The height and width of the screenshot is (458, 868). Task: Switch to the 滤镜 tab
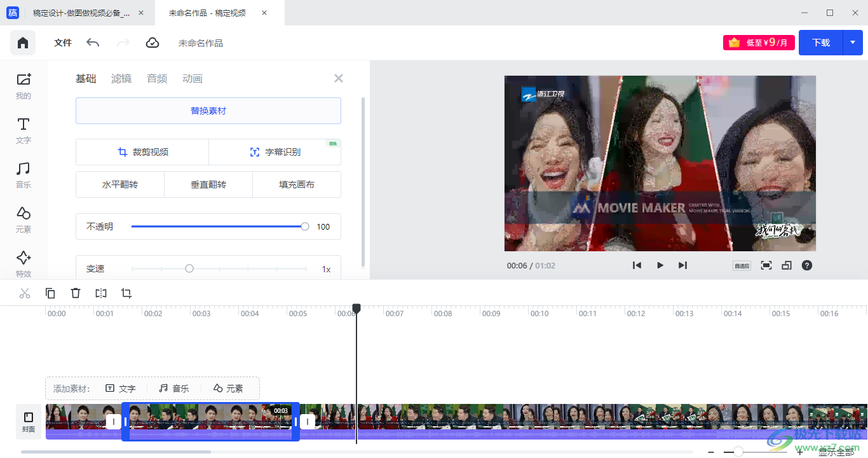click(x=121, y=78)
